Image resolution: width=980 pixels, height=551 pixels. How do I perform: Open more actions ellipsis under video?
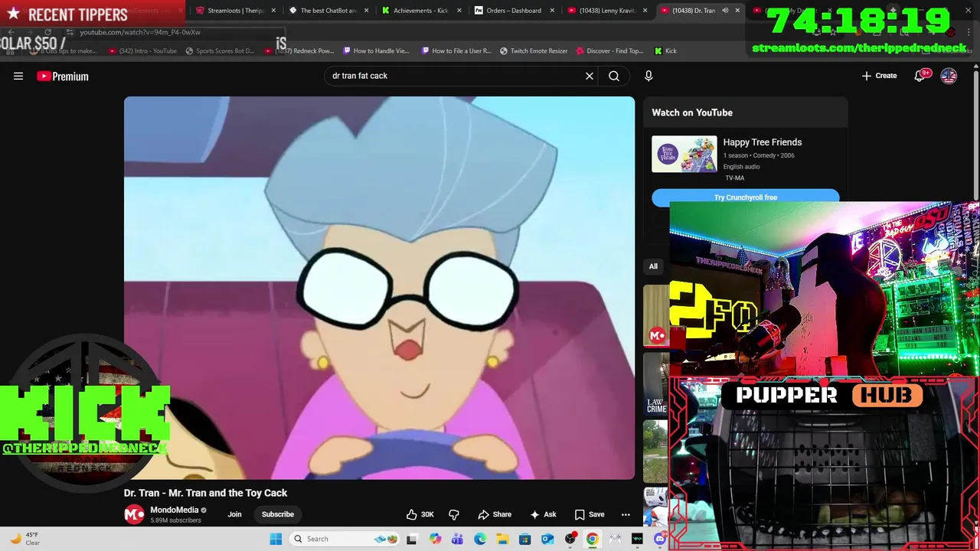[626, 514]
